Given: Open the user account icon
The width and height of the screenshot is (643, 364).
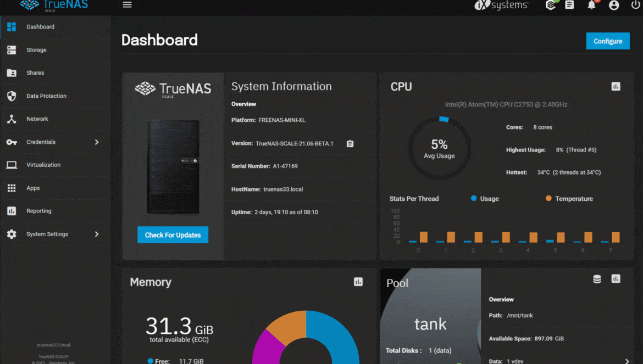Looking at the screenshot, I should 614,5.
